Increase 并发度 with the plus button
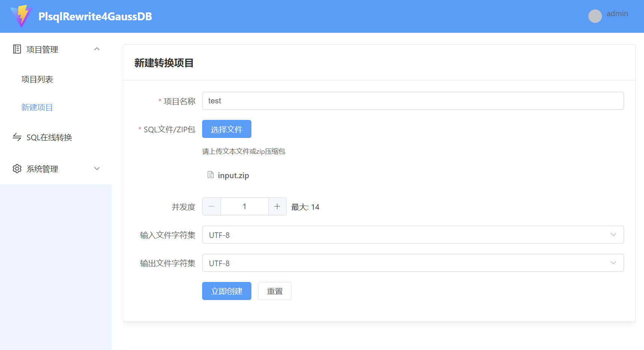Screen dimensions: 644x350 click(277, 206)
